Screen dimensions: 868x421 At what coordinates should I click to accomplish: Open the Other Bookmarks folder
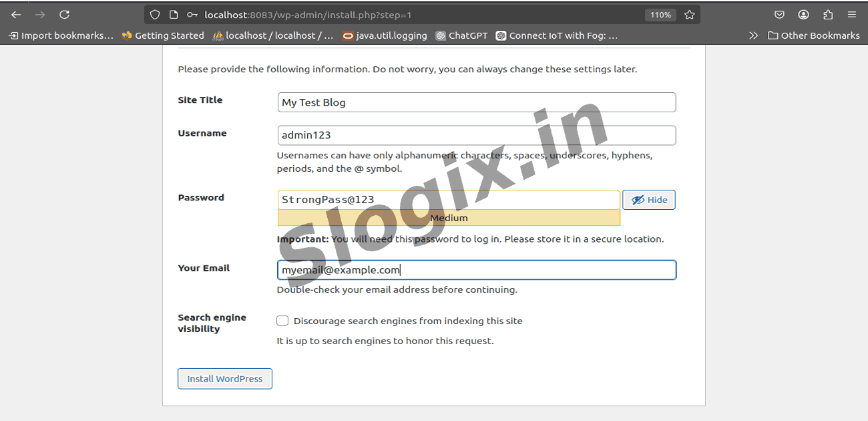coord(814,35)
